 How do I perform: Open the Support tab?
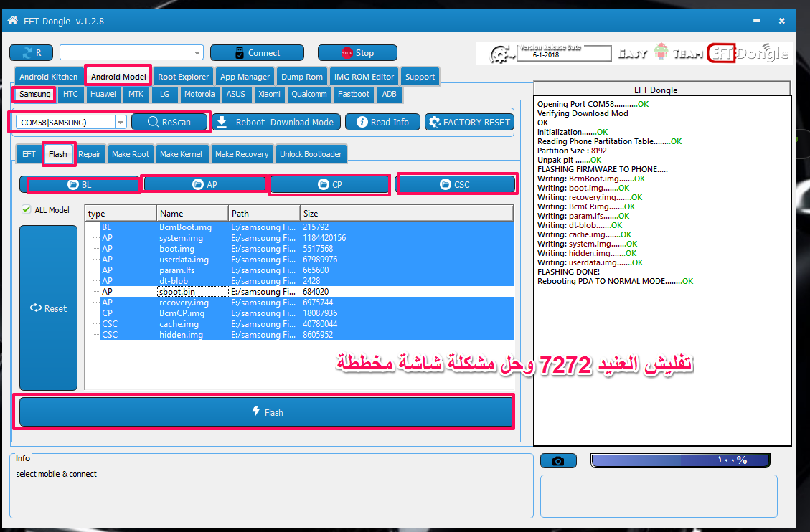tap(420, 77)
